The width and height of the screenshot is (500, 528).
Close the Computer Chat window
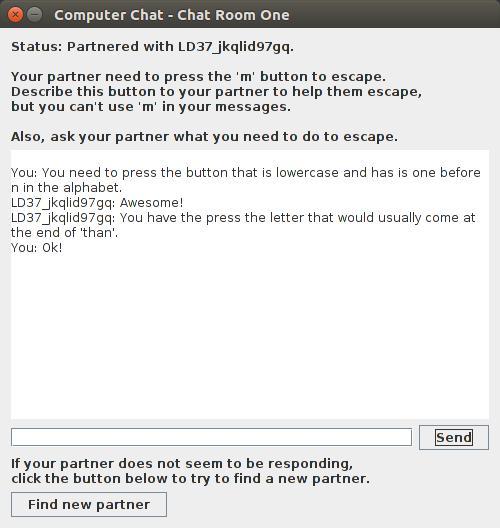(15, 15)
